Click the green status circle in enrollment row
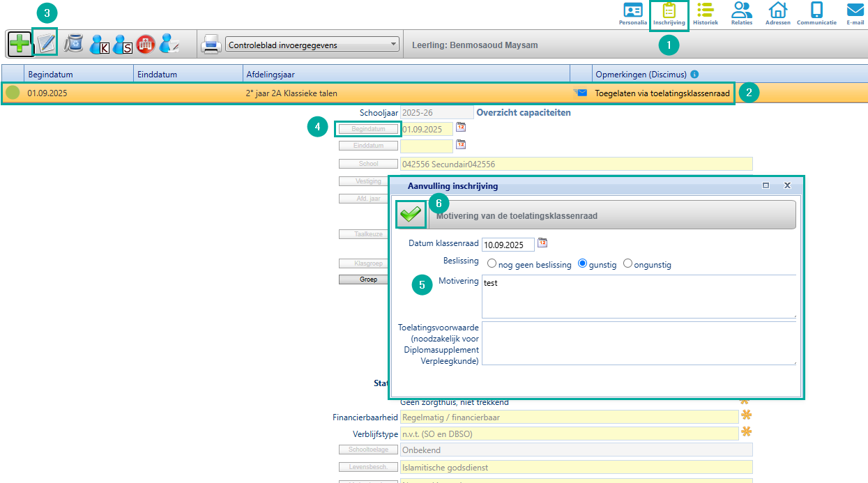 coord(13,93)
